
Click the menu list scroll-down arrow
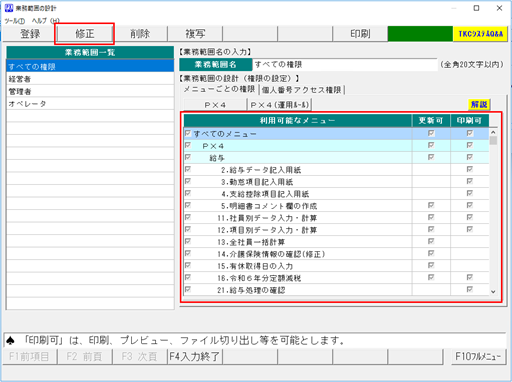coord(493,292)
